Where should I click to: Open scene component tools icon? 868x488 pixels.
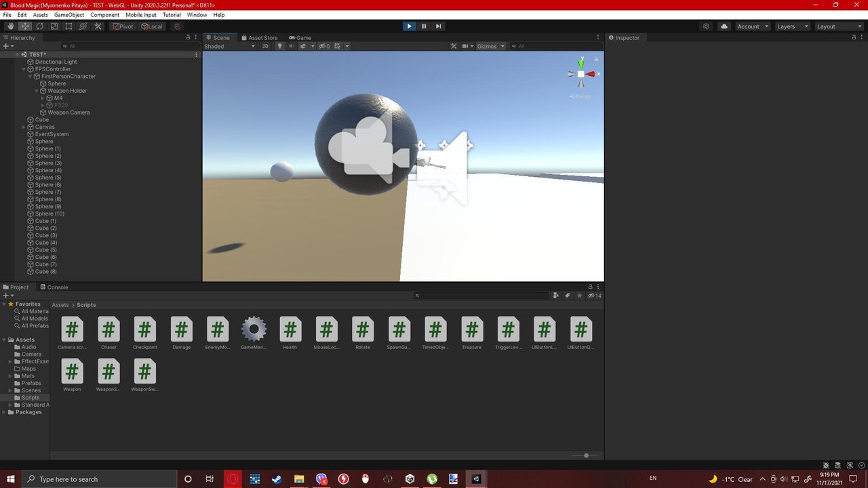[454, 46]
